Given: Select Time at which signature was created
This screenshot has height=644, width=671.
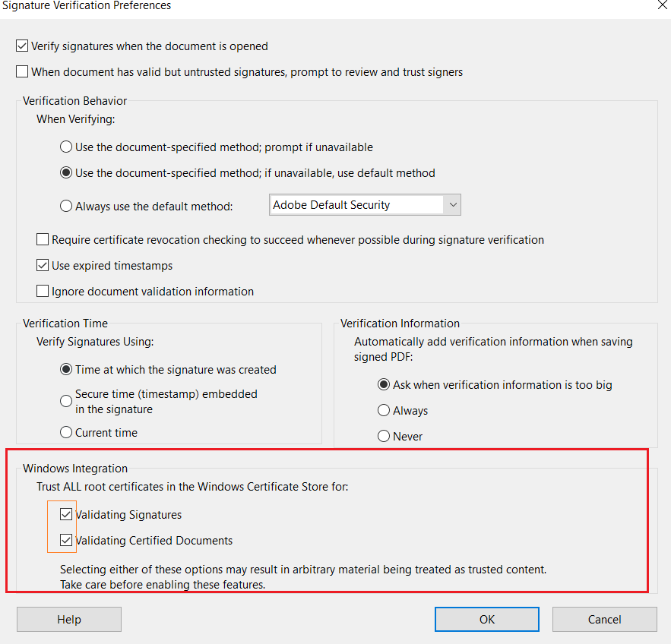Looking at the screenshot, I should (66, 370).
